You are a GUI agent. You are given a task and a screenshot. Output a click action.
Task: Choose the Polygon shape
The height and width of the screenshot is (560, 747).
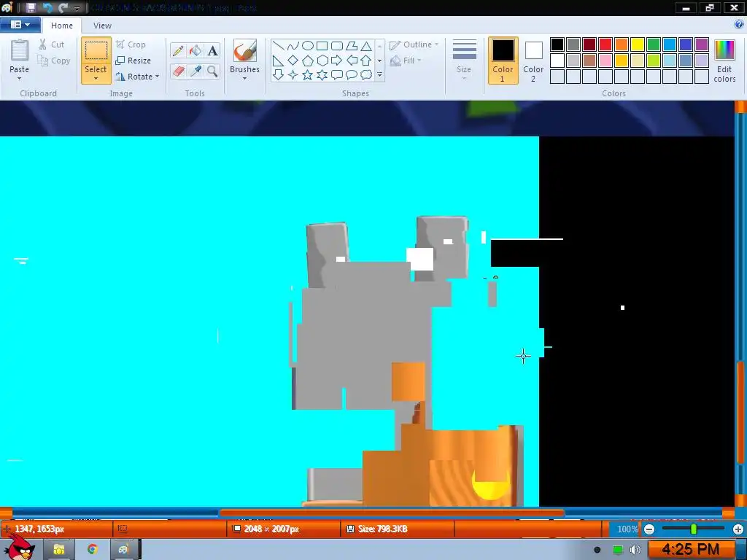[352, 46]
